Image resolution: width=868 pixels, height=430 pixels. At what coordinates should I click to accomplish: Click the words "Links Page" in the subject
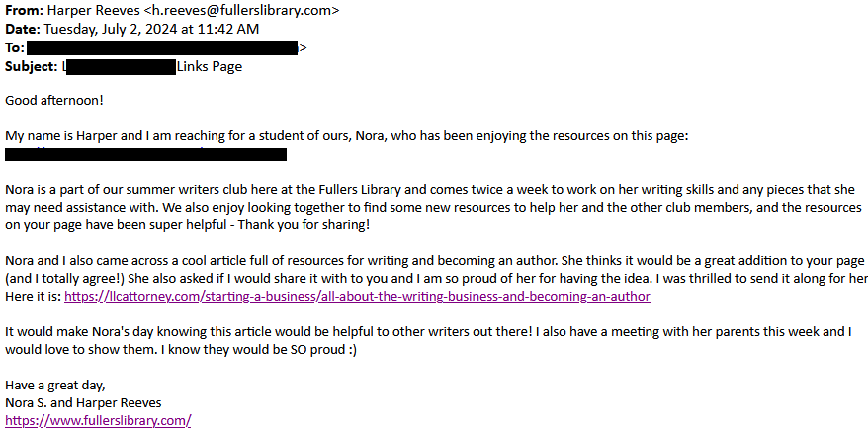tap(210, 67)
